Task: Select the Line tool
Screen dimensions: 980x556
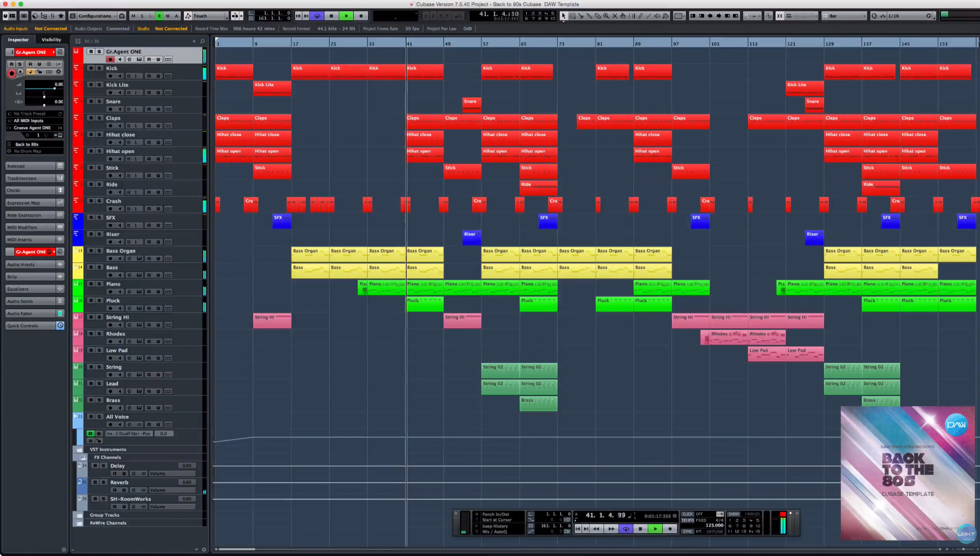Action: (648, 16)
